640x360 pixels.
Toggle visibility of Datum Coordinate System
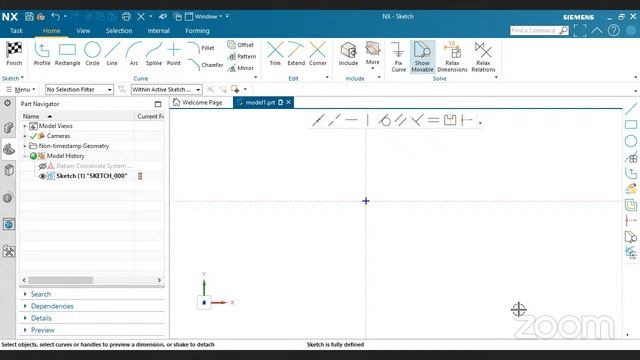click(42, 166)
